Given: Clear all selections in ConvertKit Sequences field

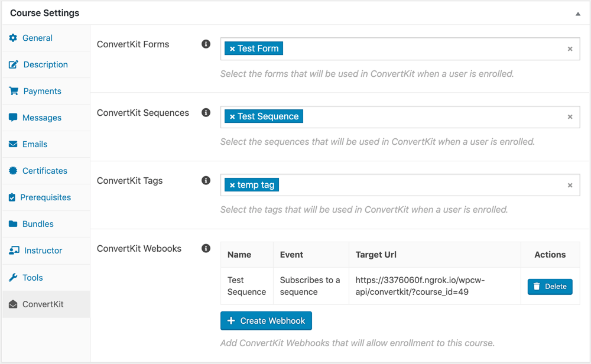Looking at the screenshot, I should 570,117.
